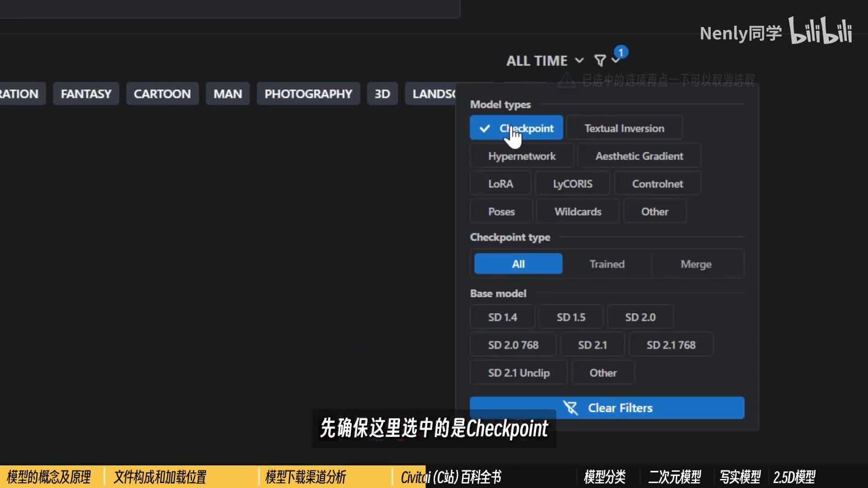Select Merge checkpoint type

point(696,264)
